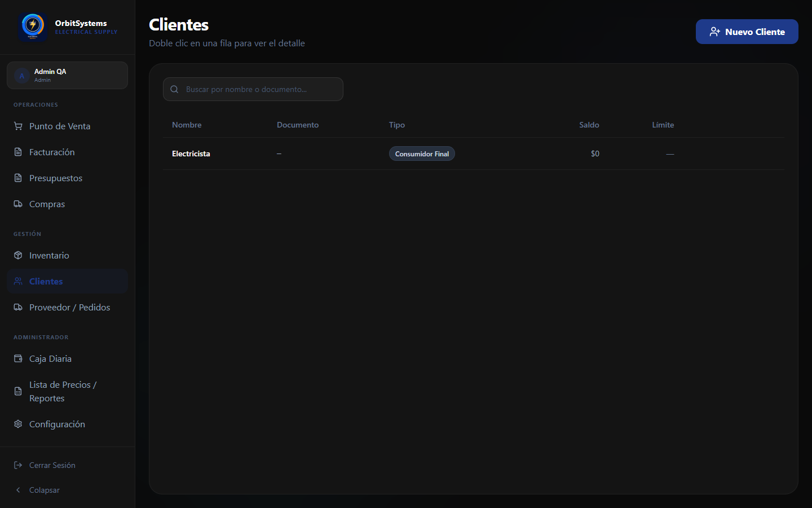This screenshot has width=812, height=508.
Task: Select the Inventario box icon
Action: (18, 255)
